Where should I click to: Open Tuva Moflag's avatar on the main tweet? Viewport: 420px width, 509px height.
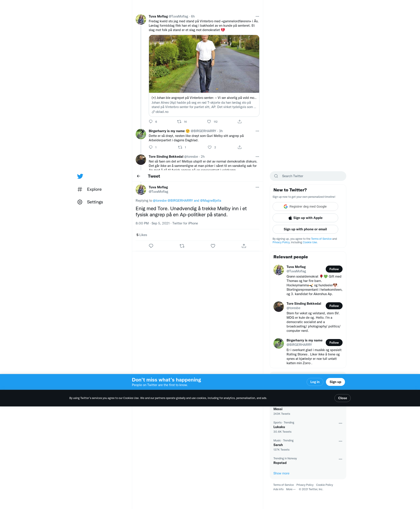[x=141, y=190]
